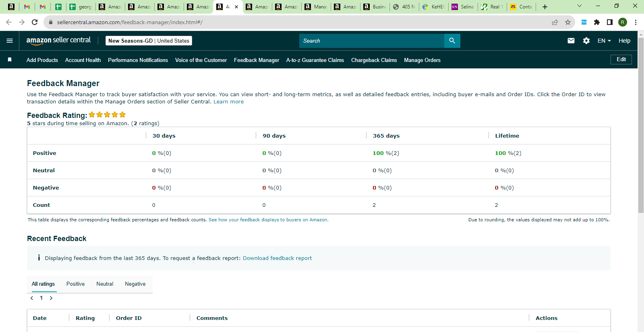The width and height of the screenshot is (644, 332).
Task: Click the Actions column header
Action: point(547,318)
